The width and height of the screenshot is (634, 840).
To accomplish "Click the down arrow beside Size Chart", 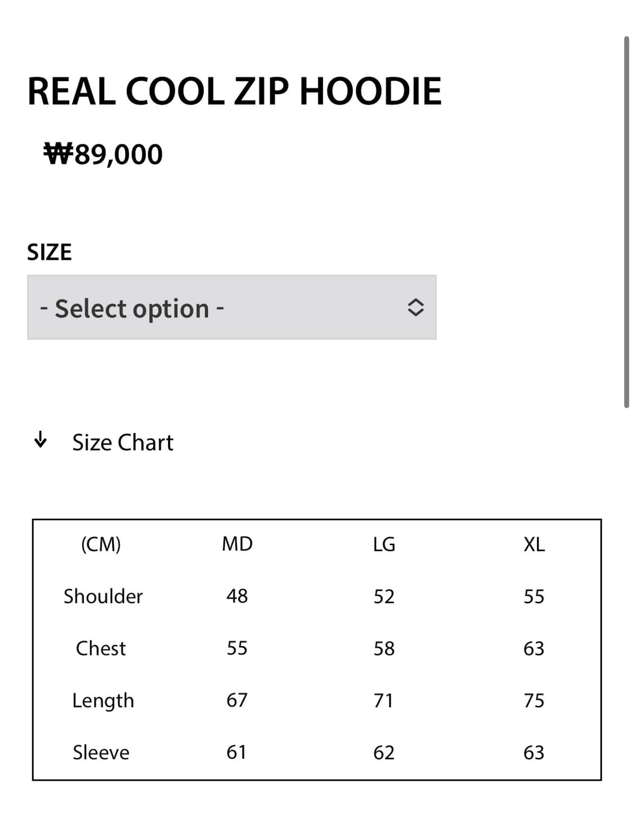I will pyautogui.click(x=40, y=440).
